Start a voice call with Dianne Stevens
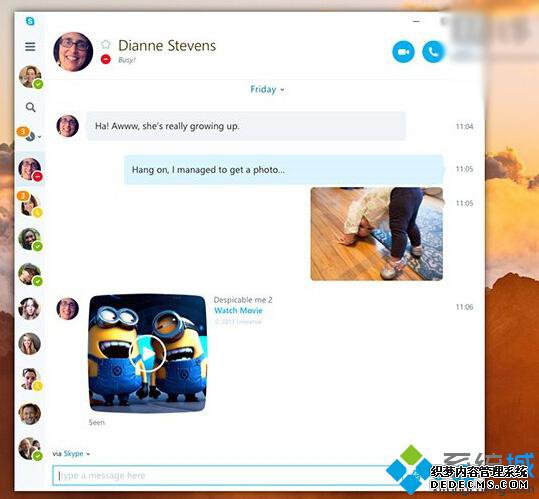 433,52
